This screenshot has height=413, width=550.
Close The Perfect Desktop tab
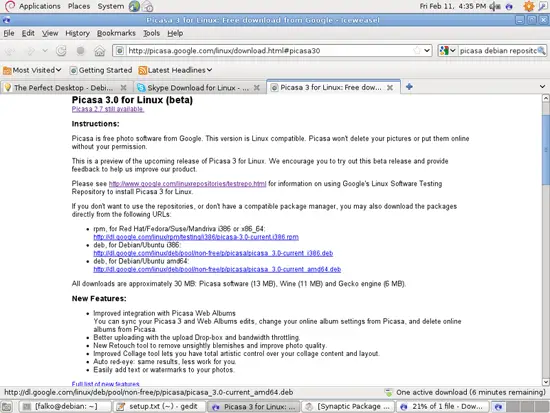(123, 88)
